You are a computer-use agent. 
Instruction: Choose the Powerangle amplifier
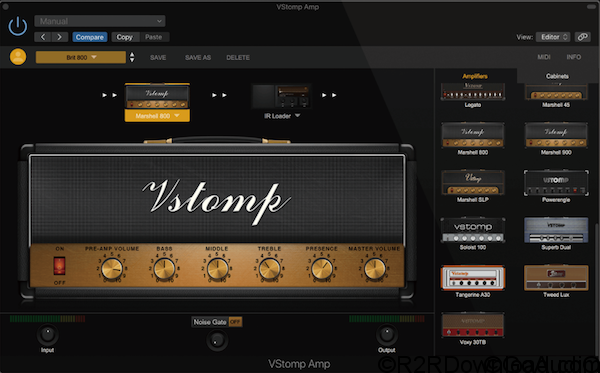point(556,186)
